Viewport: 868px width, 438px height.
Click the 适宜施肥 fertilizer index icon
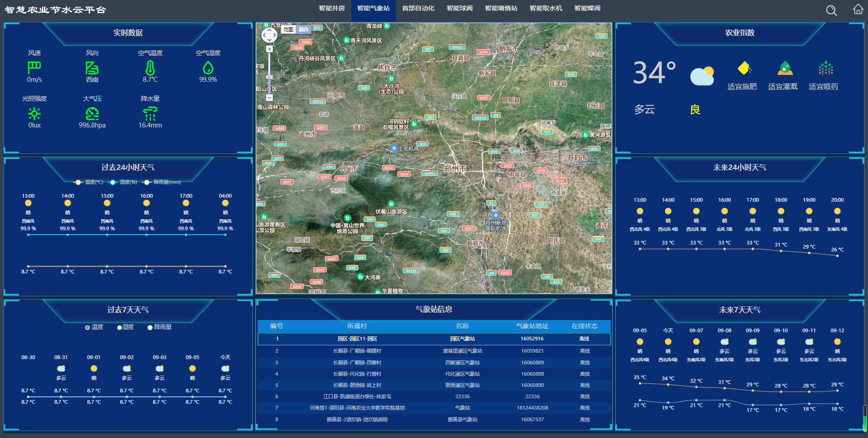coord(744,68)
